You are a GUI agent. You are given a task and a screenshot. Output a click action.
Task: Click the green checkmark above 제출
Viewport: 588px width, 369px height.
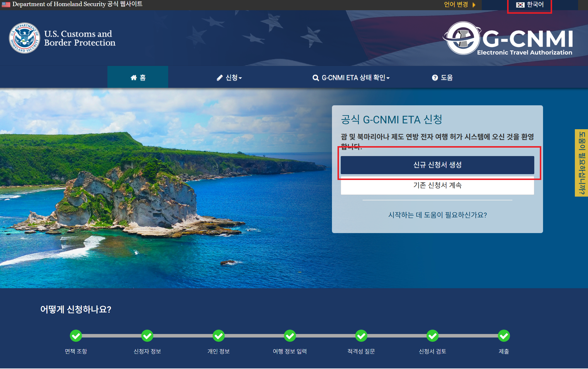[x=504, y=336]
